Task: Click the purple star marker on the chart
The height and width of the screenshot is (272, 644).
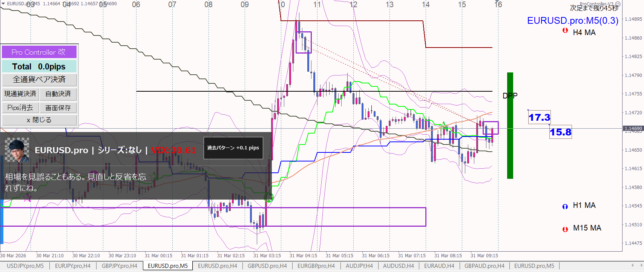Action: click(27, 197)
